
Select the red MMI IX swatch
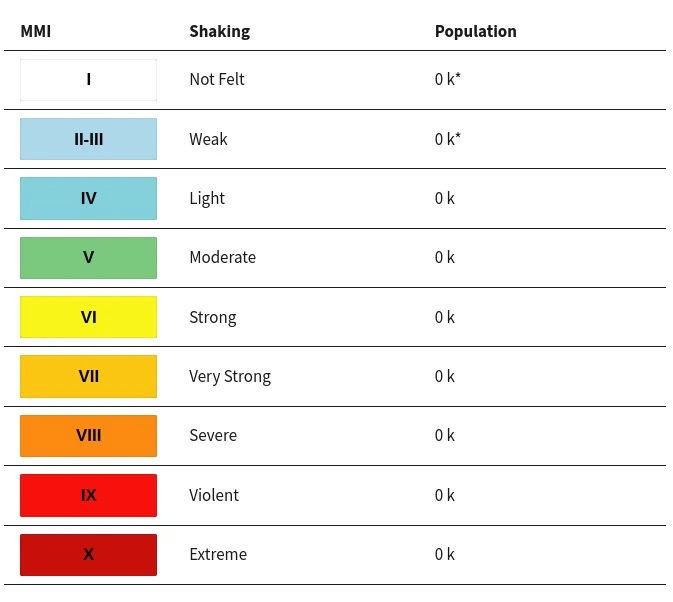(x=88, y=495)
